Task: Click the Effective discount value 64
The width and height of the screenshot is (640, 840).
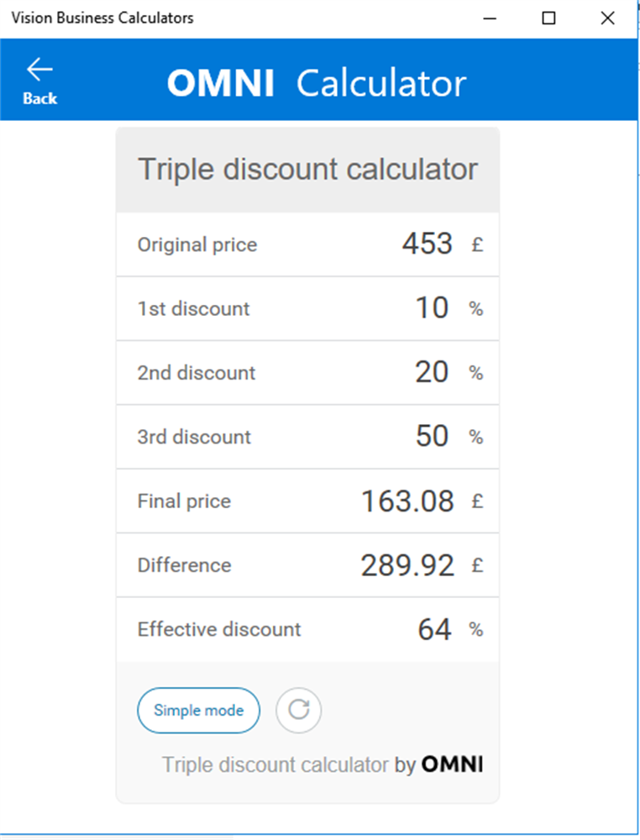Action: pyautogui.click(x=434, y=629)
